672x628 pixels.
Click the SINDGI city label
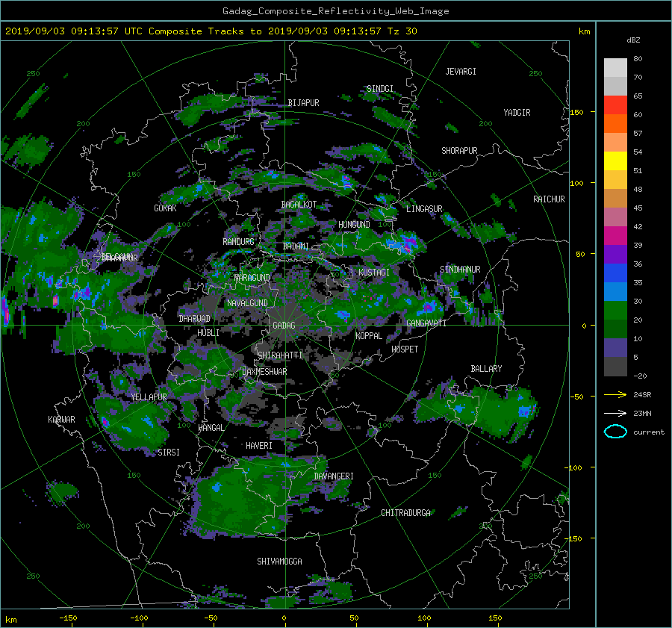click(x=380, y=89)
